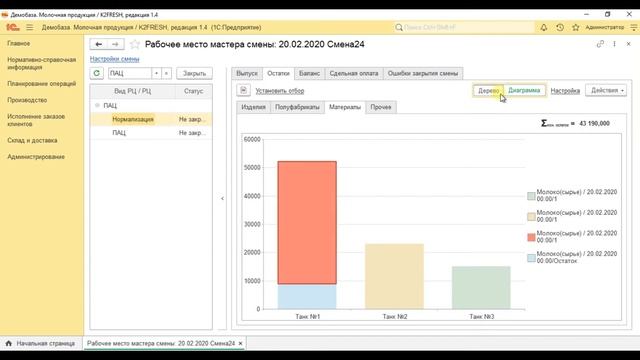Click the light blue Остаток legend swatch

pos(531,258)
